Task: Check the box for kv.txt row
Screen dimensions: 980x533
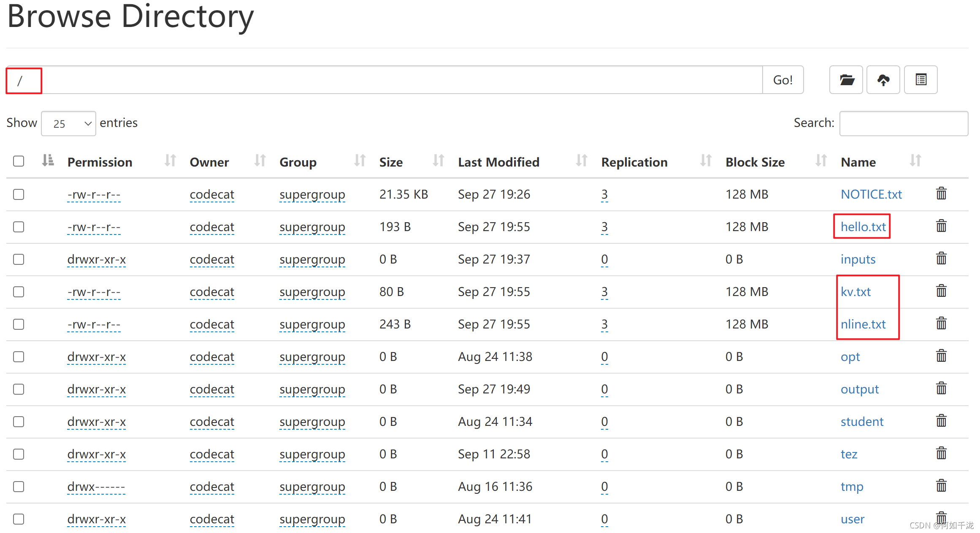Action: 19,292
